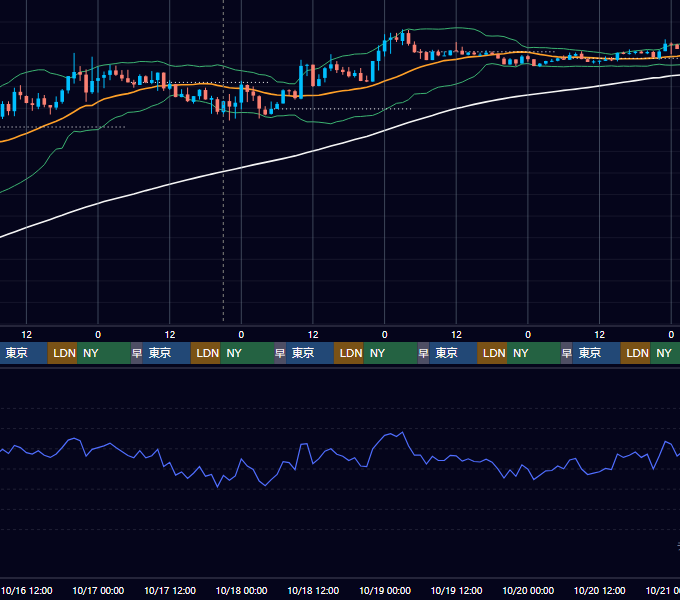Select the 10/18 12:00 date label
The height and width of the screenshot is (600, 680).
(313, 590)
